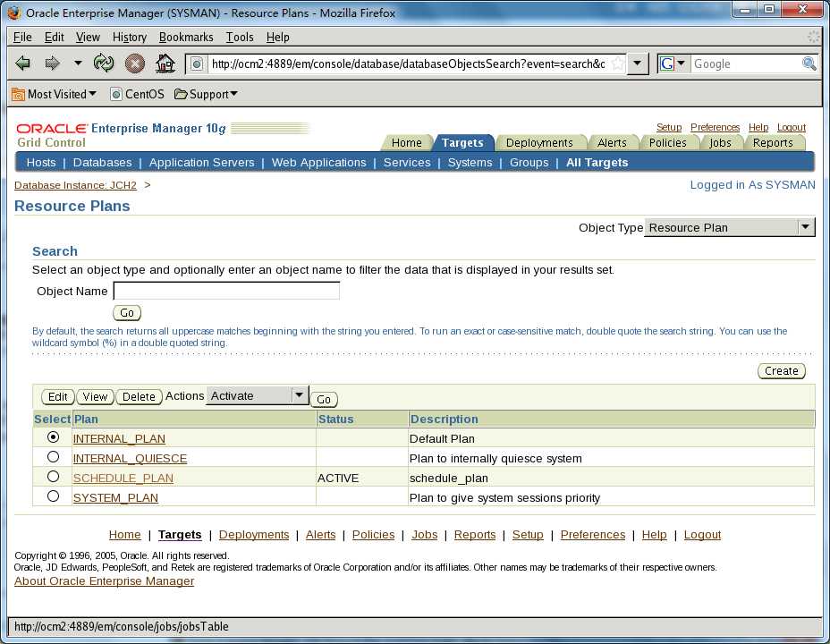This screenshot has height=644, width=830.
Task: Open the Actions dropdown showing Activate
Action: tap(258, 396)
